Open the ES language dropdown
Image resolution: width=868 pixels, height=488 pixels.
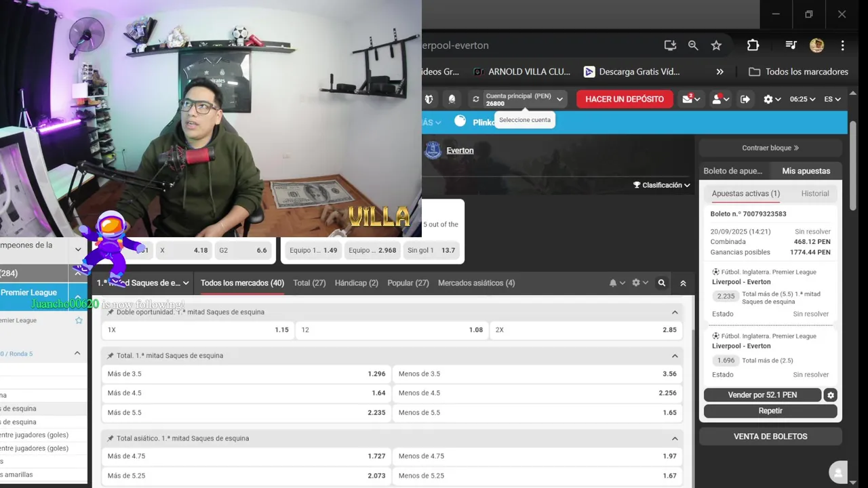[832, 99]
